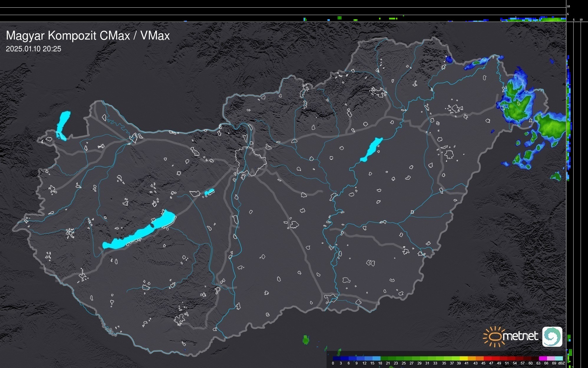Click the Budapest city boundary outline
The height and width of the screenshot is (368, 588).
(251, 161)
